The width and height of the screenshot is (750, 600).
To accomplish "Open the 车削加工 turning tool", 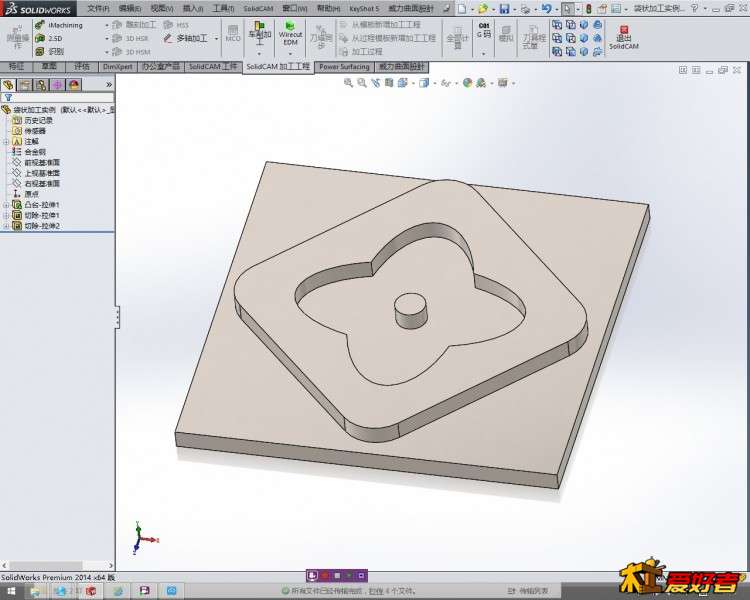I will [x=259, y=34].
